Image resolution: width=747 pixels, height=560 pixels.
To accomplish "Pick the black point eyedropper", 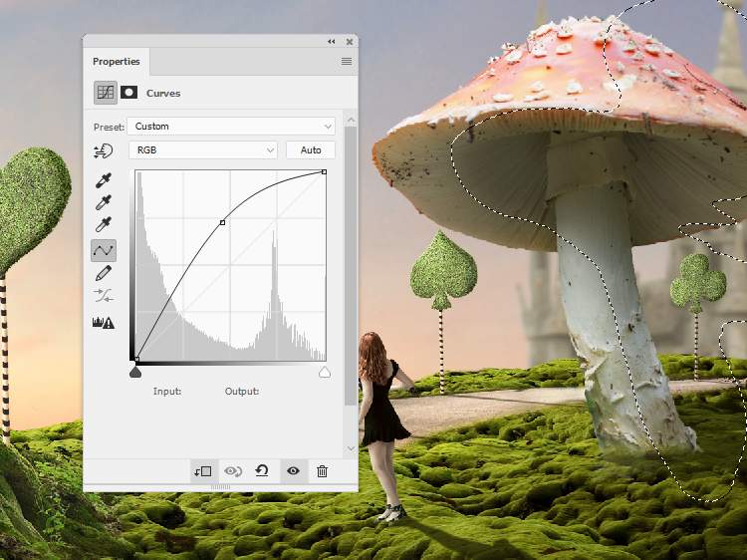I will coord(104,180).
